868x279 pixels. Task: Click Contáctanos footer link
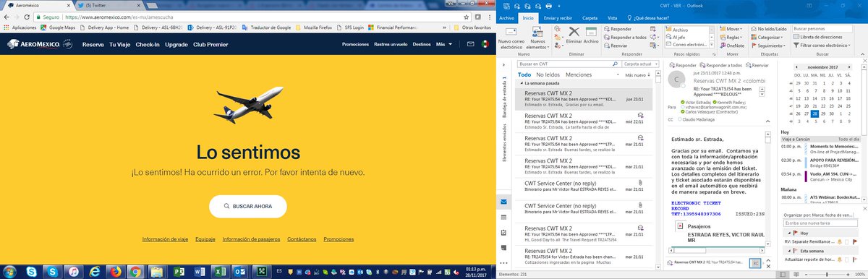[x=302, y=239]
